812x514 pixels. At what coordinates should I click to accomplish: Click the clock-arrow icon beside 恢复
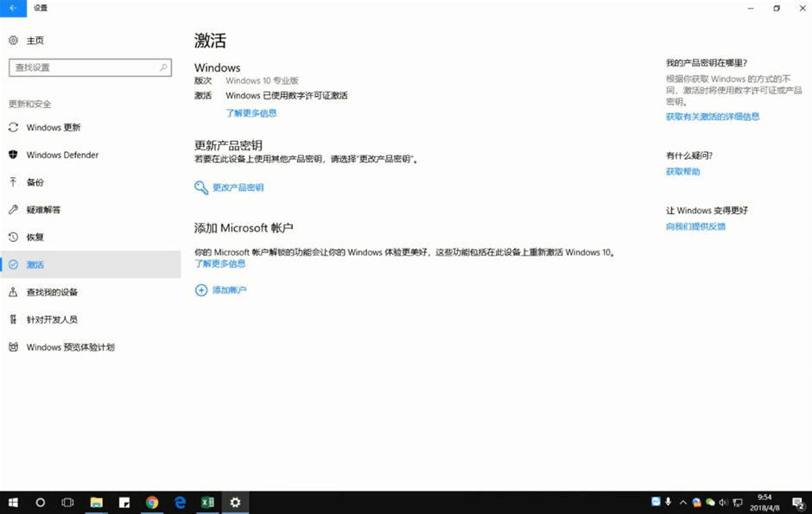pos(14,237)
